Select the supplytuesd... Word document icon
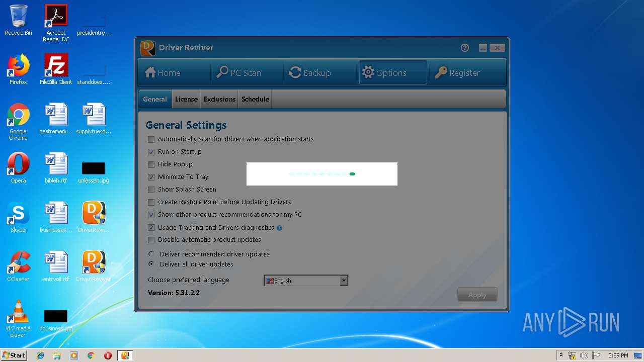 tap(94, 118)
